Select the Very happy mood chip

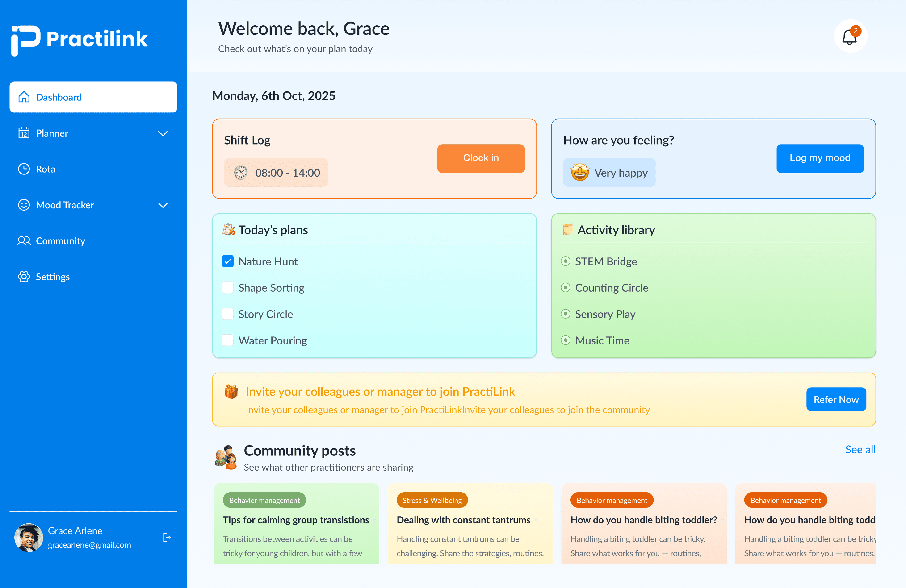pos(609,172)
